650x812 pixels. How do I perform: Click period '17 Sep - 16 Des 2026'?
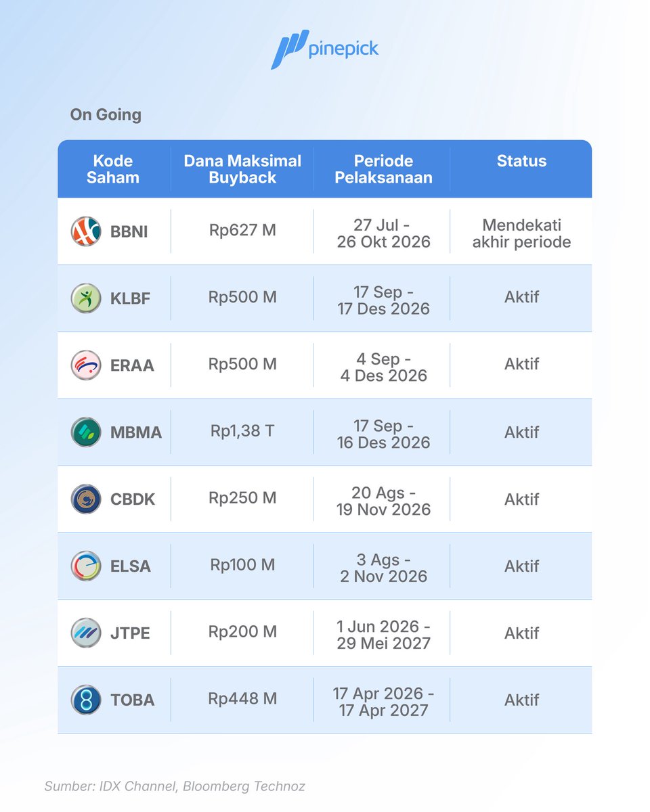[x=384, y=434]
